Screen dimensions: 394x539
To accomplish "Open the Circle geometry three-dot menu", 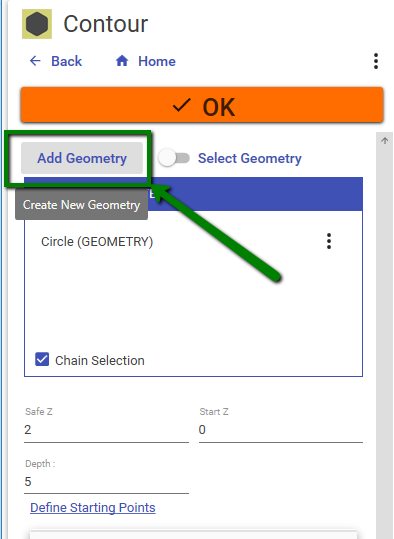I will click(x=329, y=241).
